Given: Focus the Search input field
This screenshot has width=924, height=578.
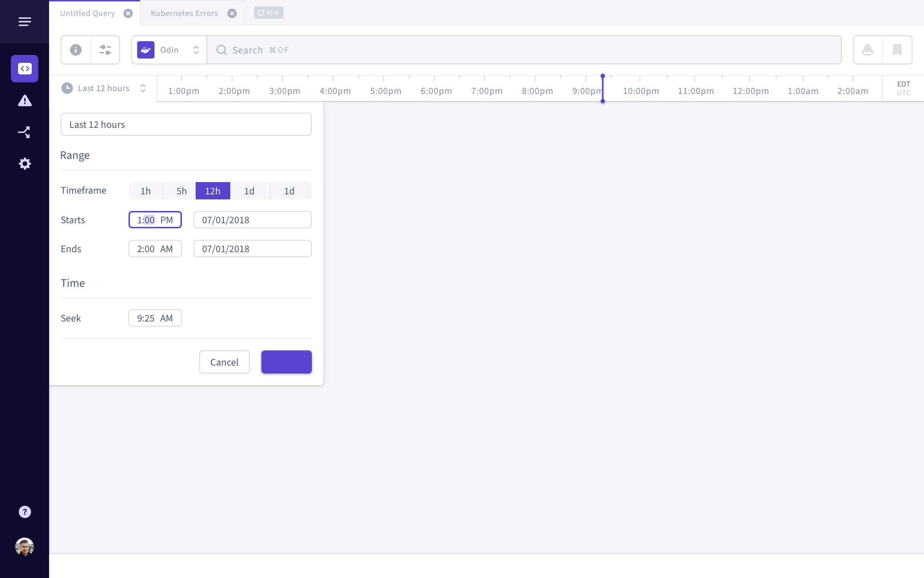Looking at the screenshot, I should coord(524,50).
